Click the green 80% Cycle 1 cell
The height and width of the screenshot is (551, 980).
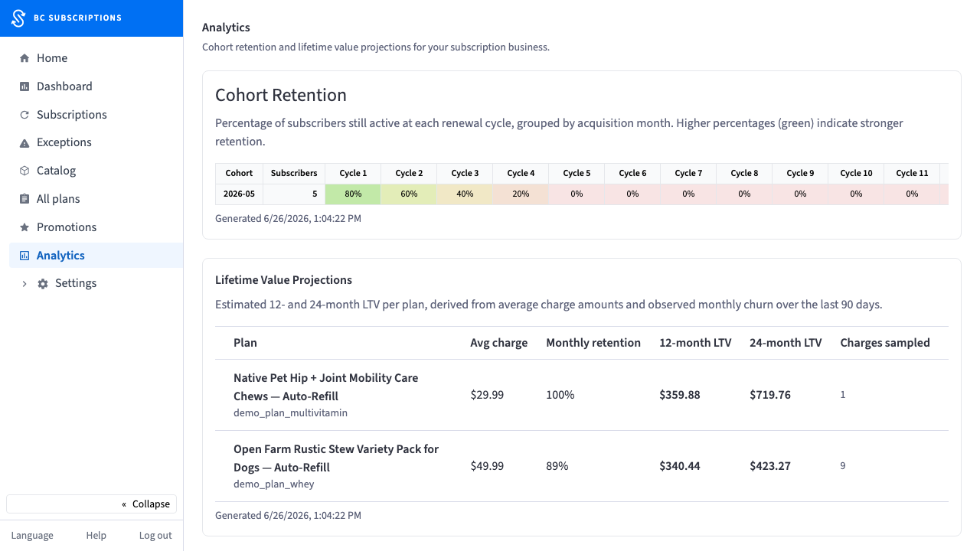point(353,194)
